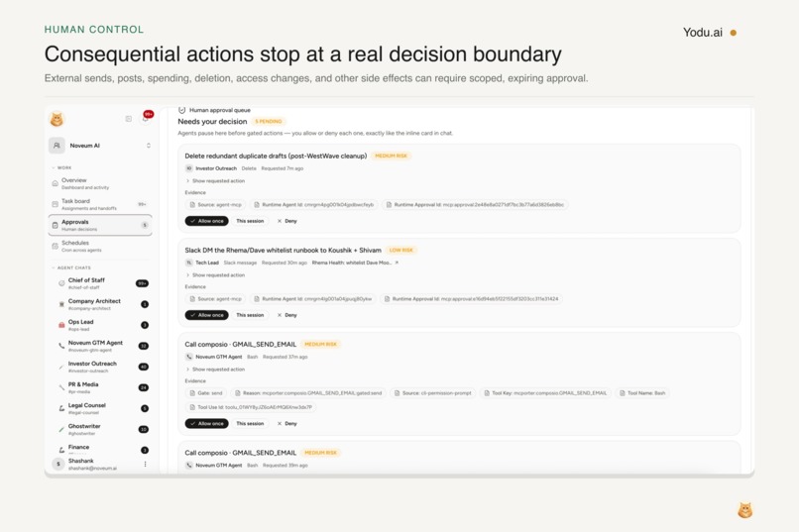Open three-dot menu beside Shashank account
The width and height of the screenshot is (799, 532).
click(x=145, y=464)
